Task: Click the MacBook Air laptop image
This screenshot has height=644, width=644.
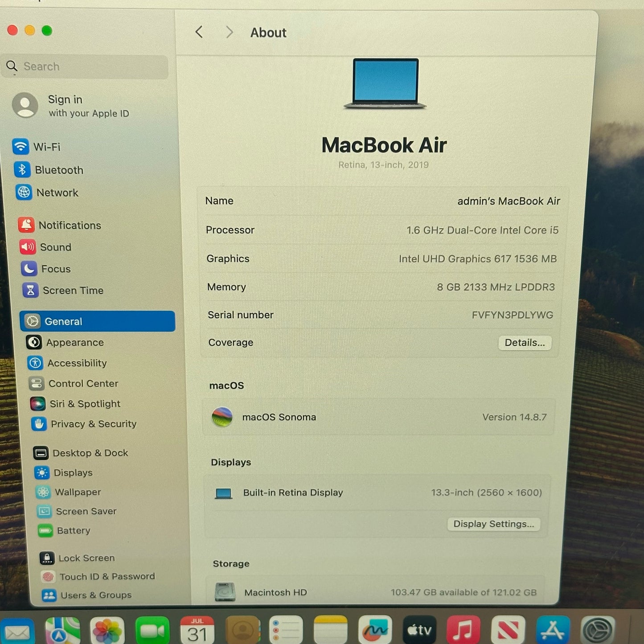Action: point(385,83)
